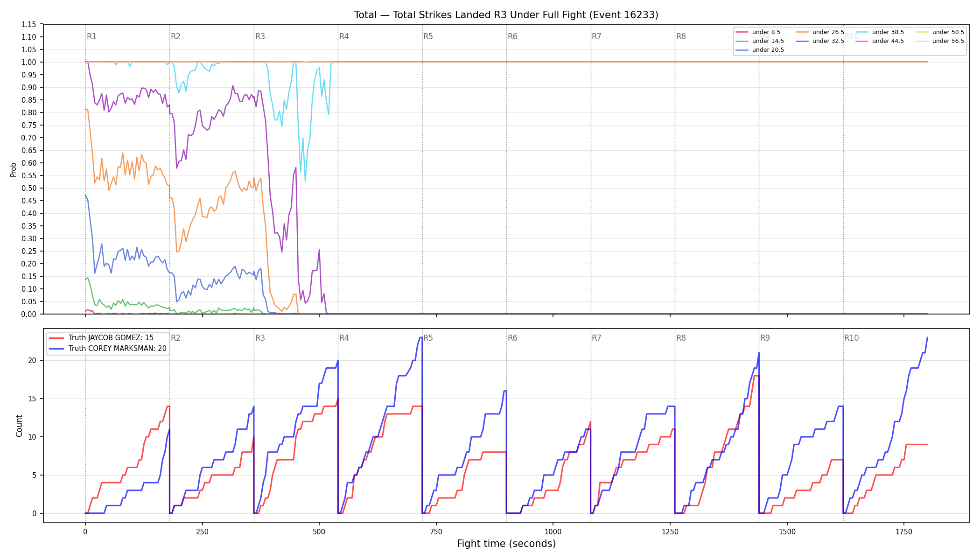980x560 pixels.
Task: Click the blue line sample beside COREY MARKSMAN
Action: pyautogui.click(x=56, y=349)
